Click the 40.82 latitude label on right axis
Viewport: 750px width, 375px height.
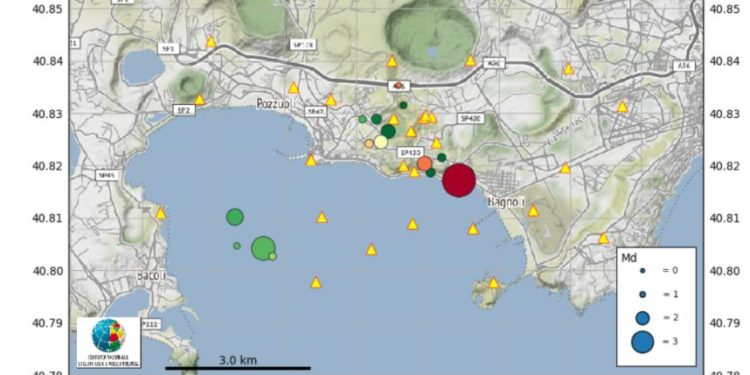coord(724,166)
